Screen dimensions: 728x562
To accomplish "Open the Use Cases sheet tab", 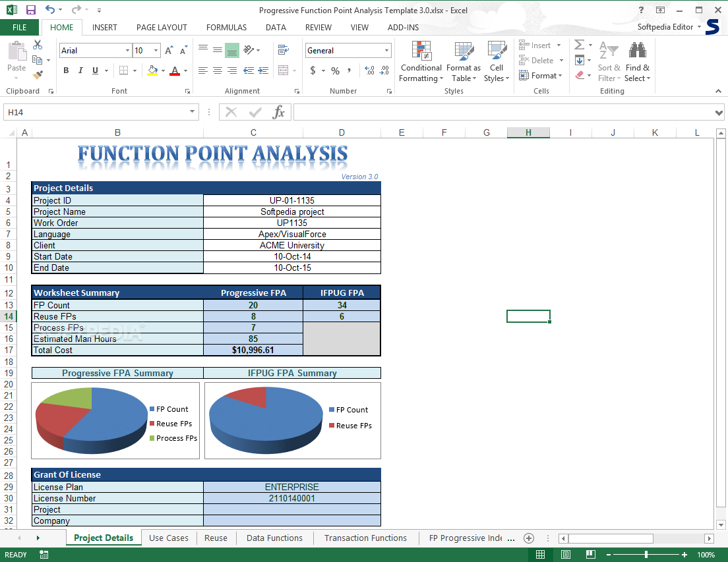I will pos(169,538).
